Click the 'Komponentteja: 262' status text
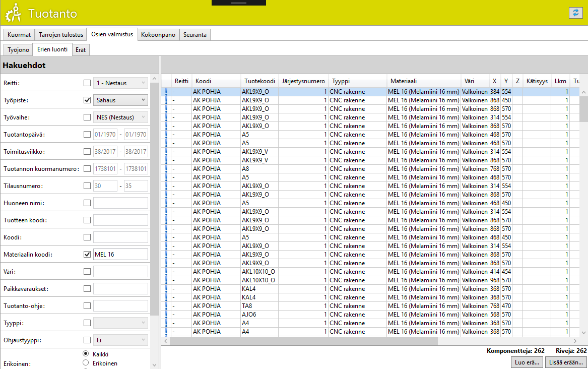 (515, 351)
